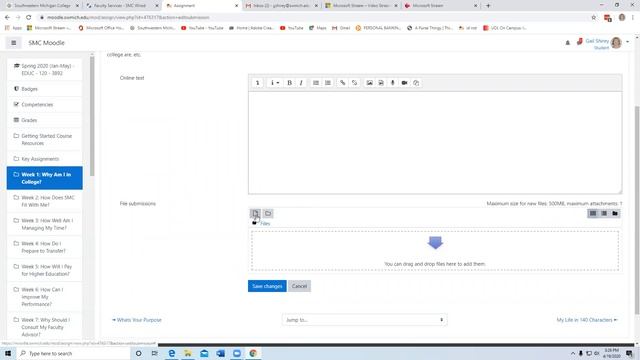Click the SMC Moodle site title

47,43
